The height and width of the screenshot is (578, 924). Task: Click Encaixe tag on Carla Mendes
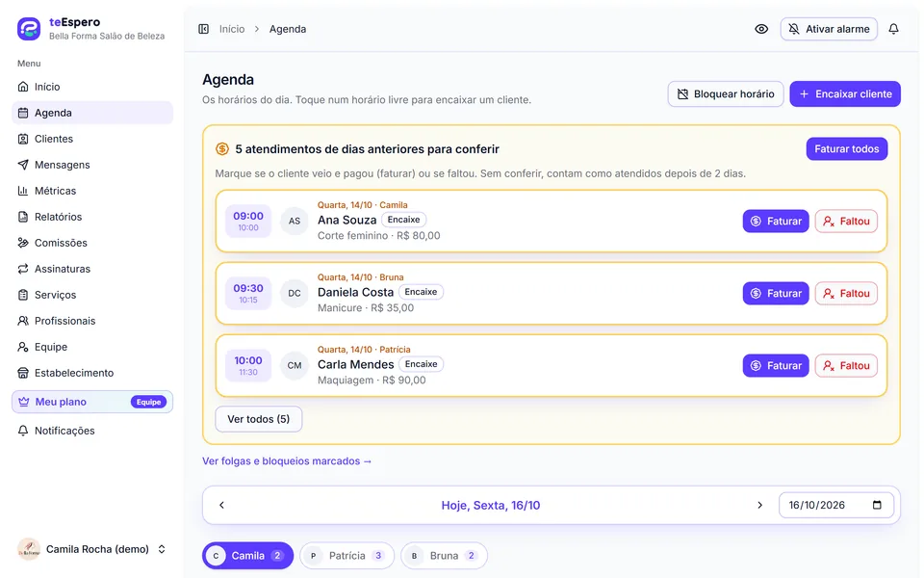point(421,364)
